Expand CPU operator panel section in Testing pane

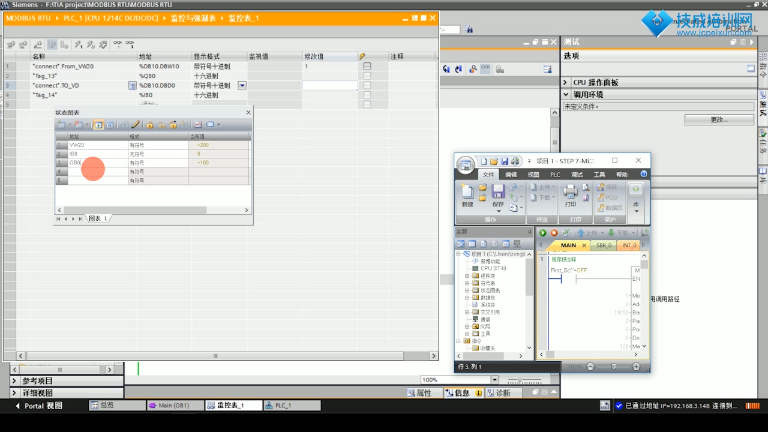(565, 82)
